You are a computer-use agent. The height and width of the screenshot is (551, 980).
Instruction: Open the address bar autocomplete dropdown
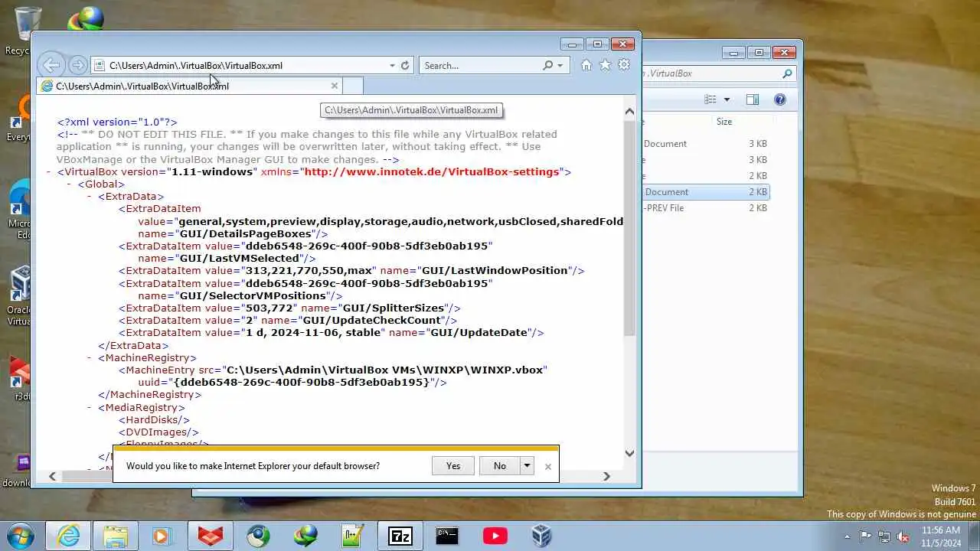pyautogui.click(x=392, y=66)
